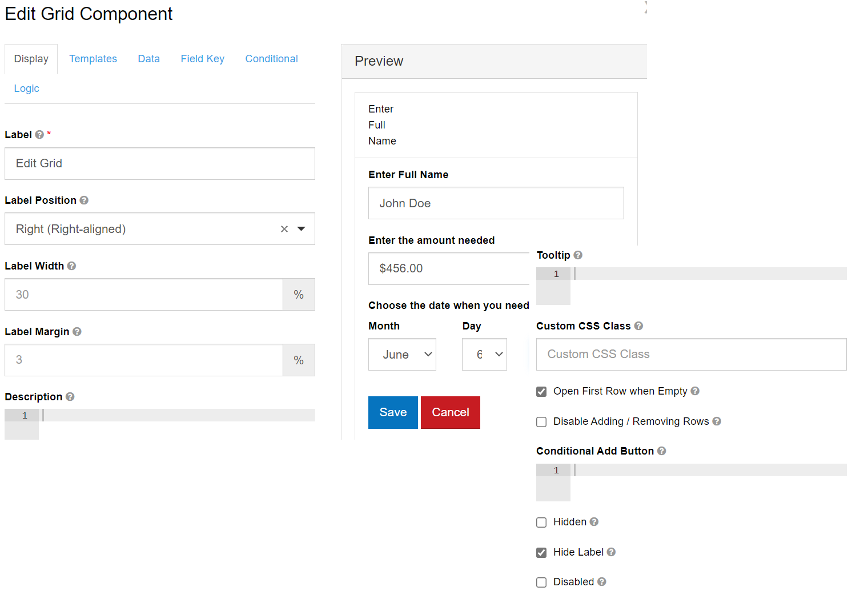Open the Field Key tab
Viewport: 868px width, 603px height.
tap(203, 59)
